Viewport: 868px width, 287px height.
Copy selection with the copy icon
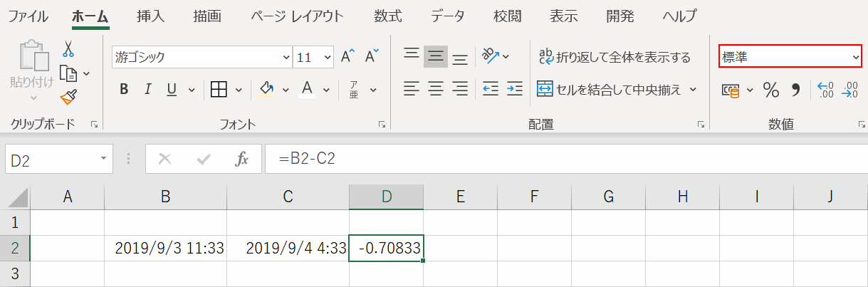(68, 73)
